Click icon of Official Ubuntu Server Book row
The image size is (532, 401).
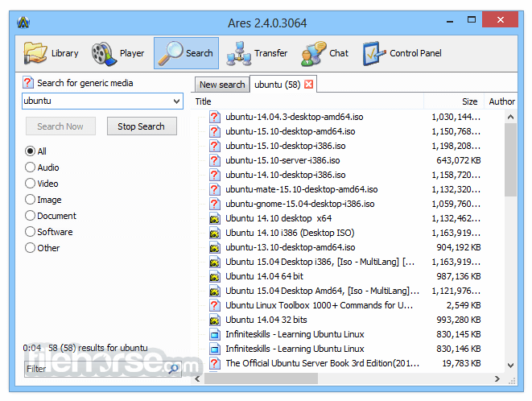point(214,363)
